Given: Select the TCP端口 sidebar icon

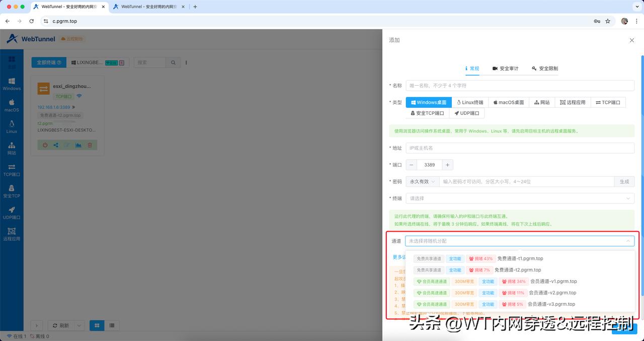Looking at the screenshot, I should coord(11,170).
